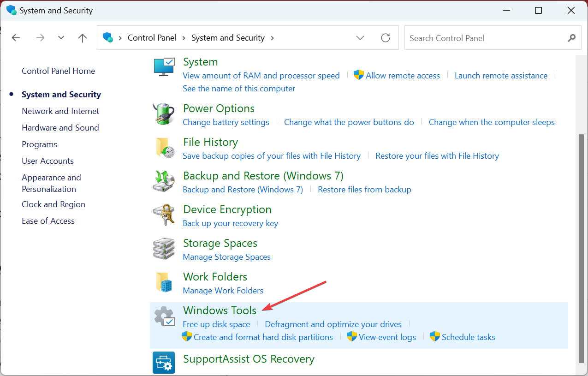Screen dimensions: 588x376
Task: Expand chevron after System and Security breadcrumb
Action: click(x=272, y=38)
